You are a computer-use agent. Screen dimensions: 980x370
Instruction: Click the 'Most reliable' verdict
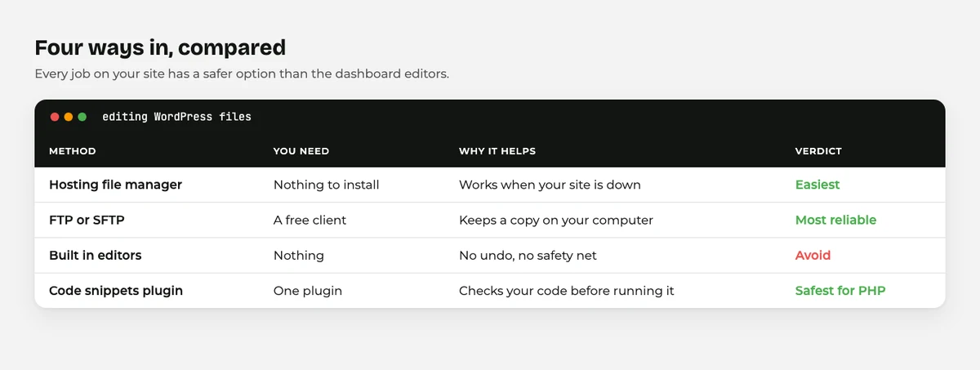[x=835, y=220]
